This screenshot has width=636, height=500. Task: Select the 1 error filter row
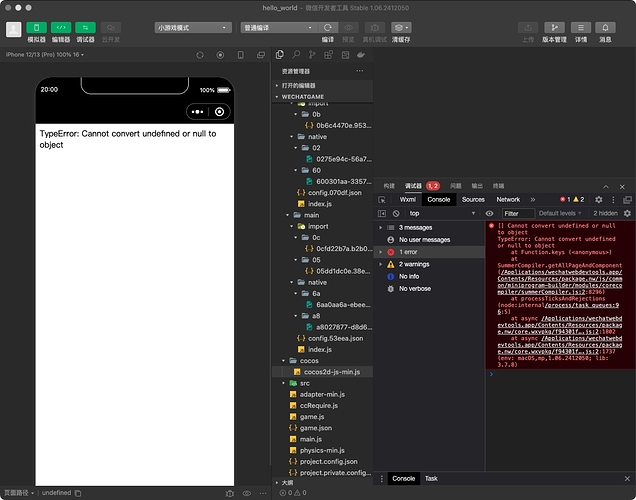point(430,252)
